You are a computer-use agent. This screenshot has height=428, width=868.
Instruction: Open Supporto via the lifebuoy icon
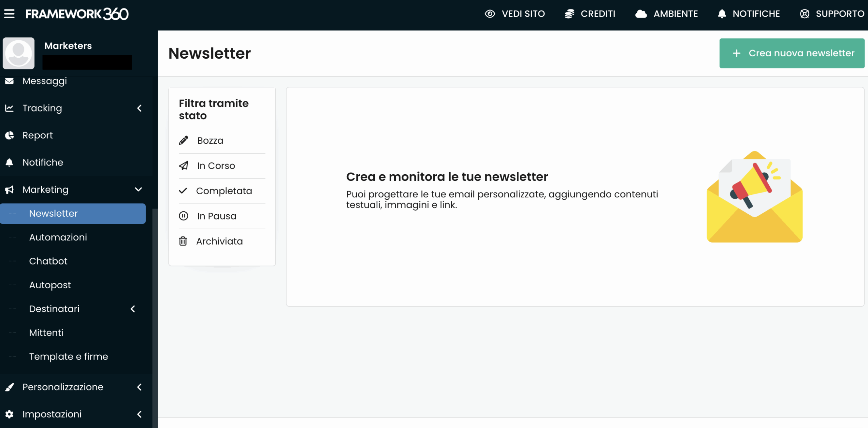pyautogui.click(x=804, y=14)
